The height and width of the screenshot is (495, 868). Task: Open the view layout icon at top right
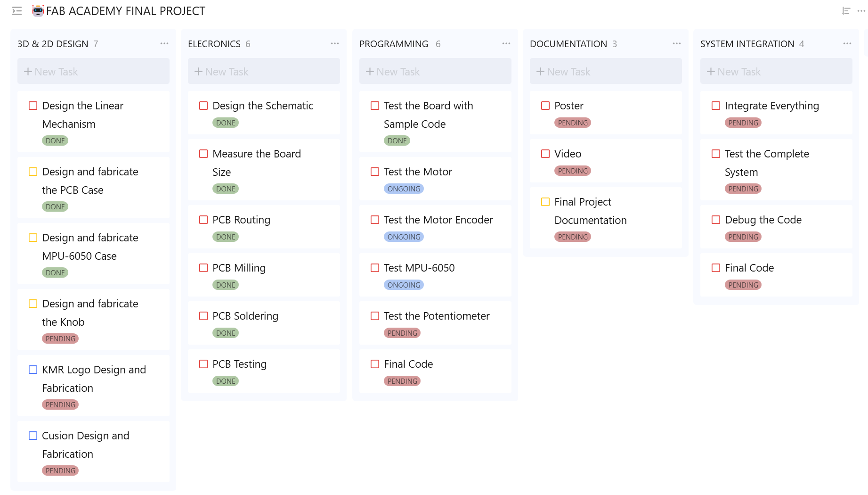[846, 11]
